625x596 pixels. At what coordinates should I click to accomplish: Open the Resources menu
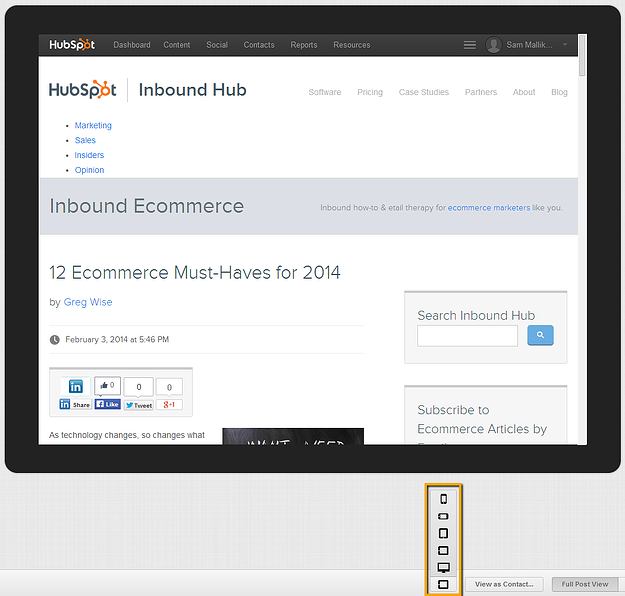point(352,45)
